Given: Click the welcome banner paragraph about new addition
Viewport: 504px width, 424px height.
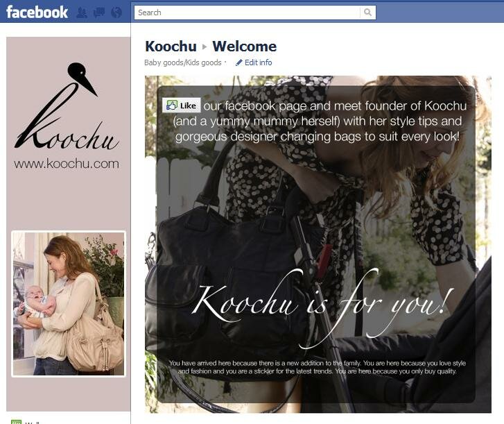Looking at the screenshot, I should [318, 367].
